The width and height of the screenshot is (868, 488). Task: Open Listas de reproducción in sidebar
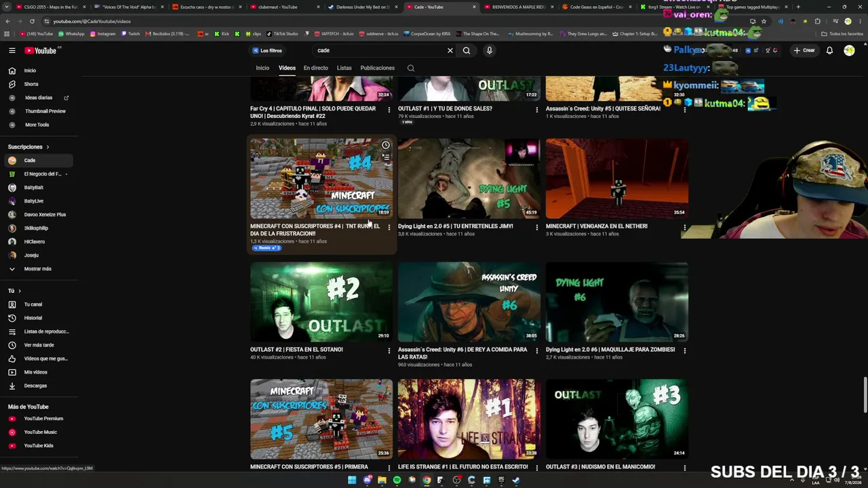tap(37, 331)
